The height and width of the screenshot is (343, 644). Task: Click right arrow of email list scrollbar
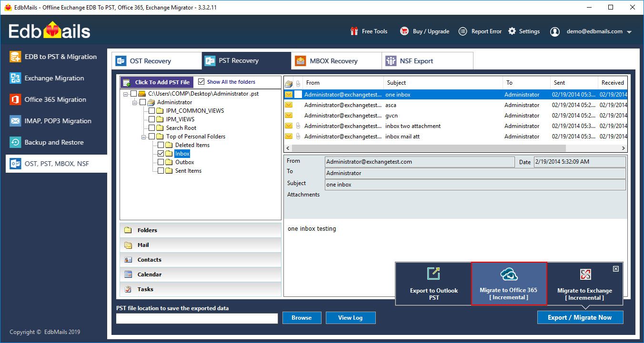pos(623,148)
